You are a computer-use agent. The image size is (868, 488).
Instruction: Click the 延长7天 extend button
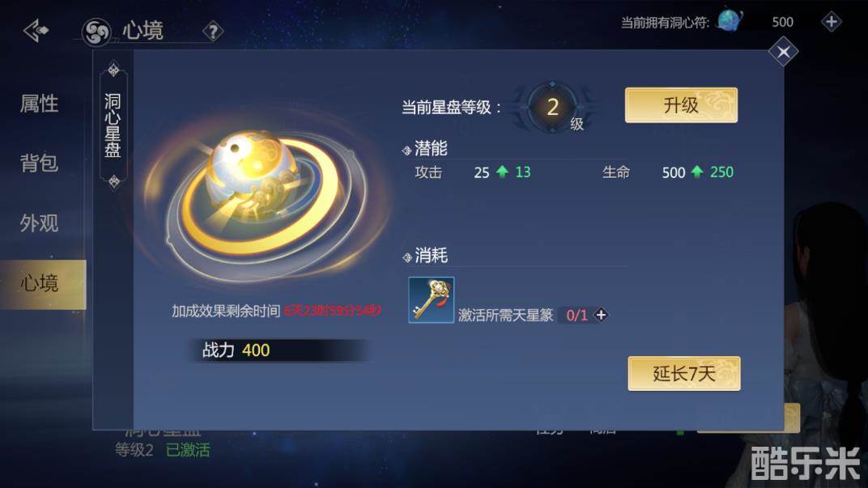pos(683,373)
